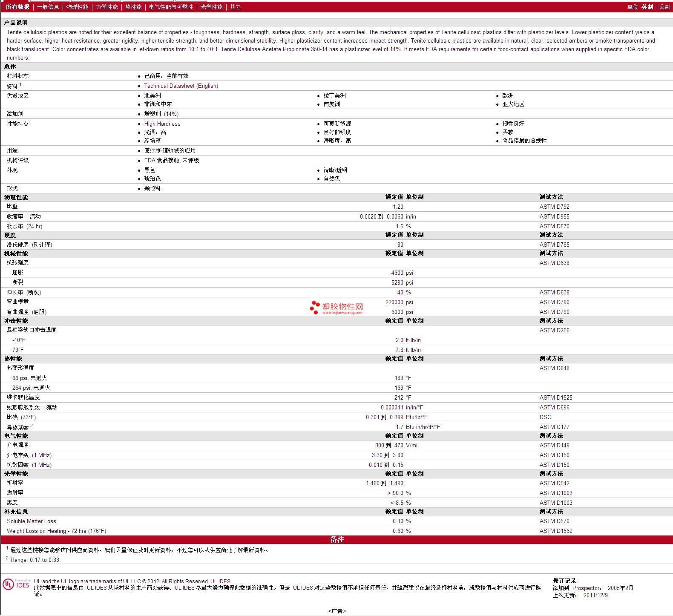
Task: Click the UL IDES logo icon
Action: [x=16, y=584]
